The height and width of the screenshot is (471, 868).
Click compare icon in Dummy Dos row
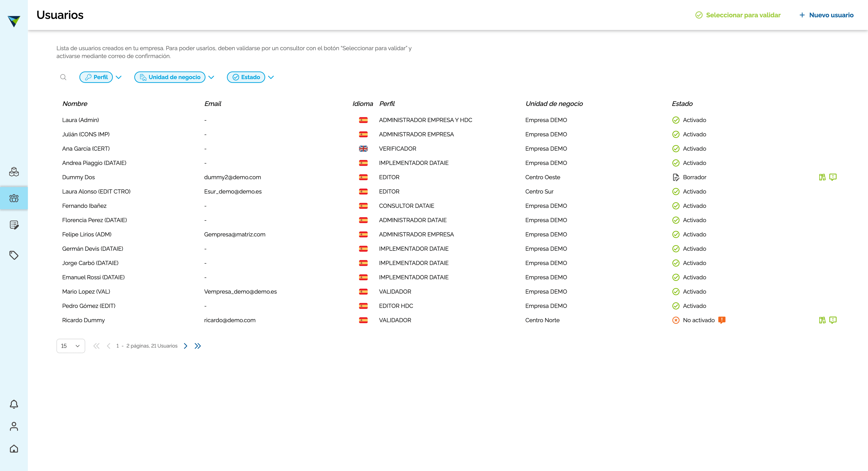click(x=822, y=177)
